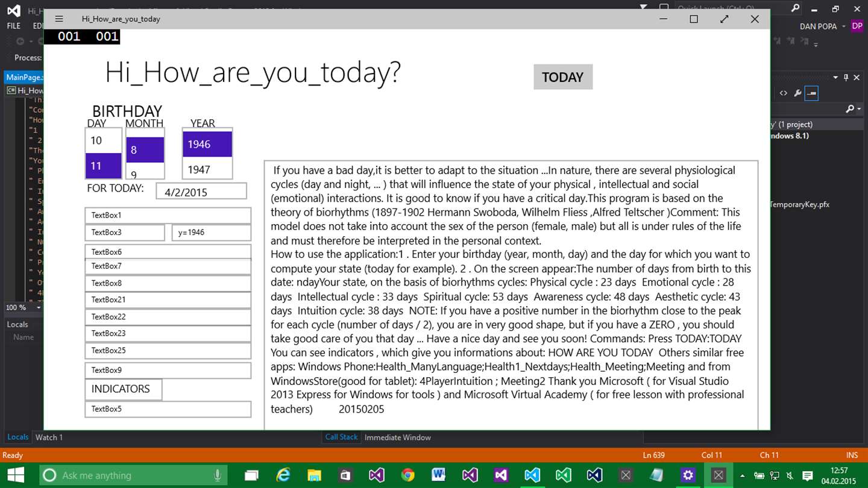
Task: Click into the TextBox3 field
Action: point(125,232)
